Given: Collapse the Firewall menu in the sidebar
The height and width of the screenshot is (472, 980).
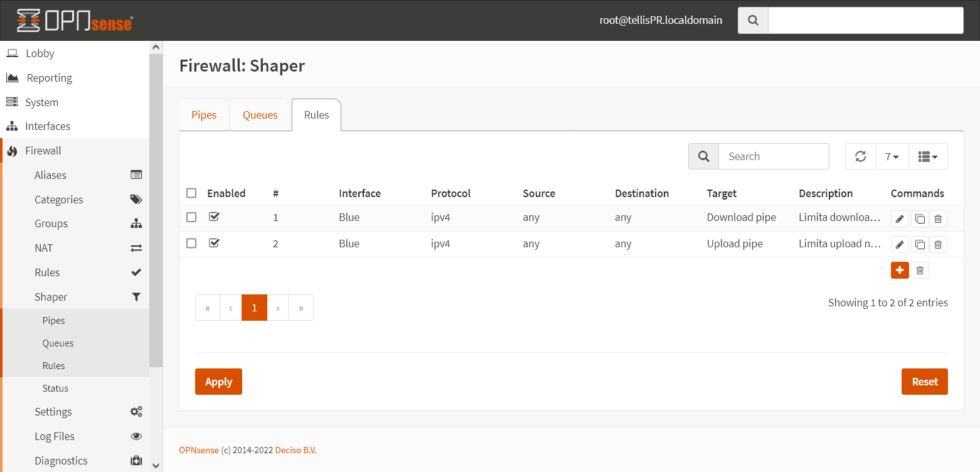Looking at the screenshot, I should (43, 151).
